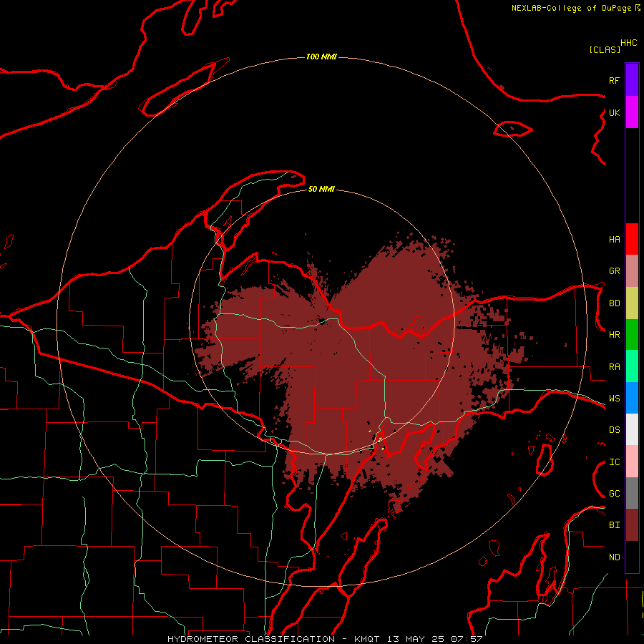Viewport: 644px width, 644px height.
Task: Click the DS legend label text
Action: 614,429
